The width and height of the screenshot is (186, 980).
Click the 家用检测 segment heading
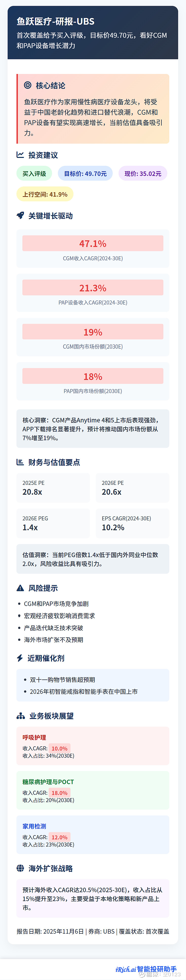tap(34, 826)
